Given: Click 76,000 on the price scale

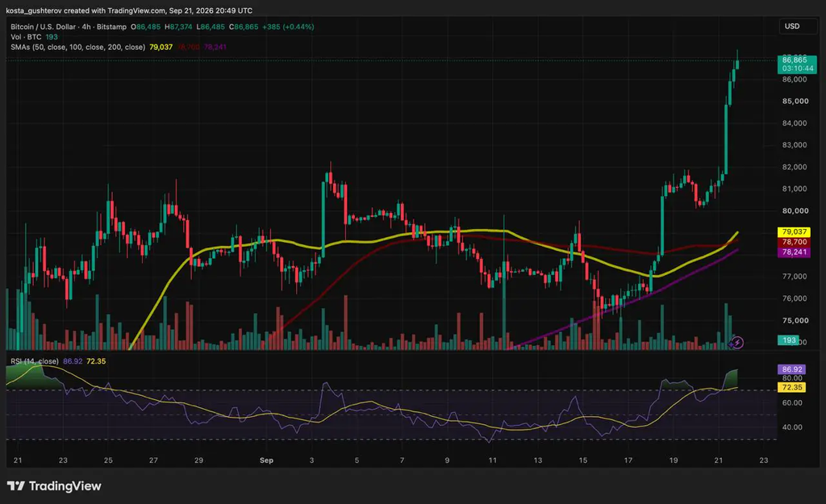Looking at the screenshot, I should pyautogui.click(x=795, y=298).
